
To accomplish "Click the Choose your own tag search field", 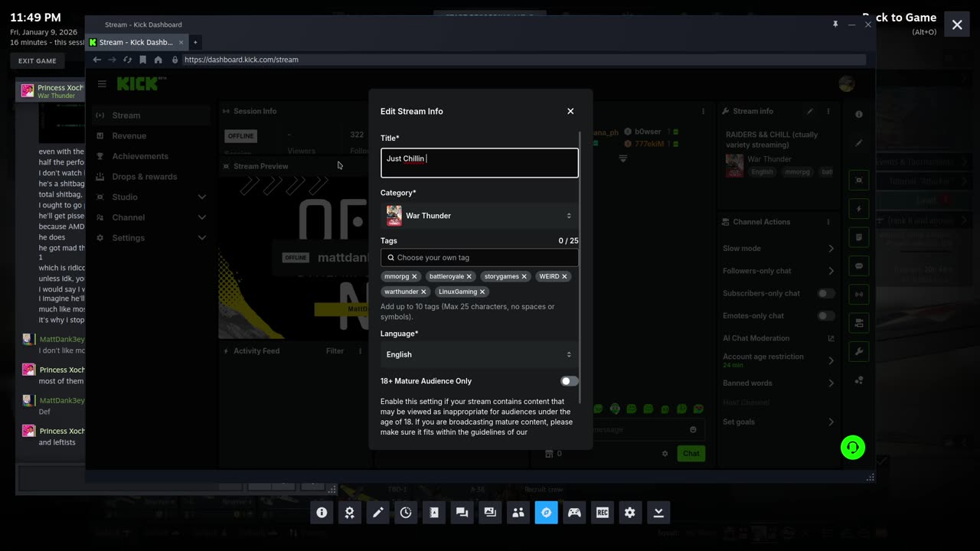I will pos(479,258).
